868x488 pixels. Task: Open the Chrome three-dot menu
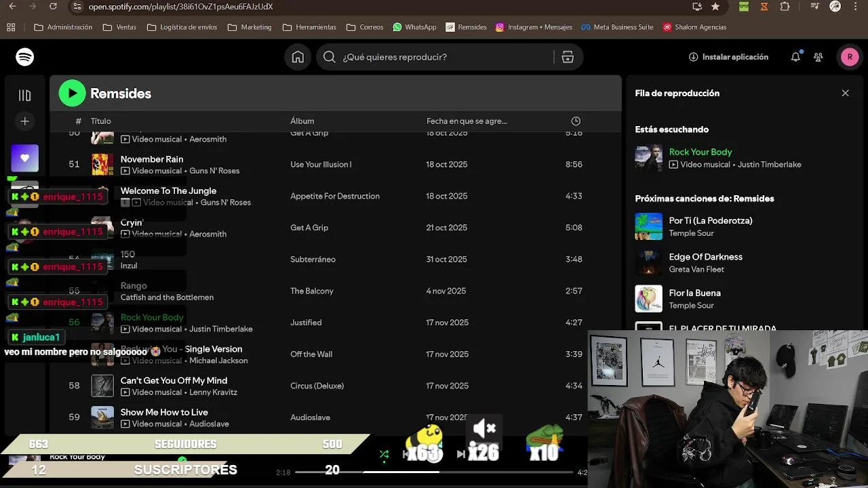click(856, 7)
